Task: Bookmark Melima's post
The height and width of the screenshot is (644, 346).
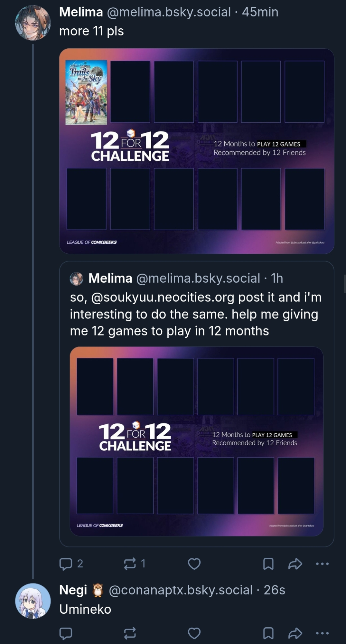Action: (268, 564)
